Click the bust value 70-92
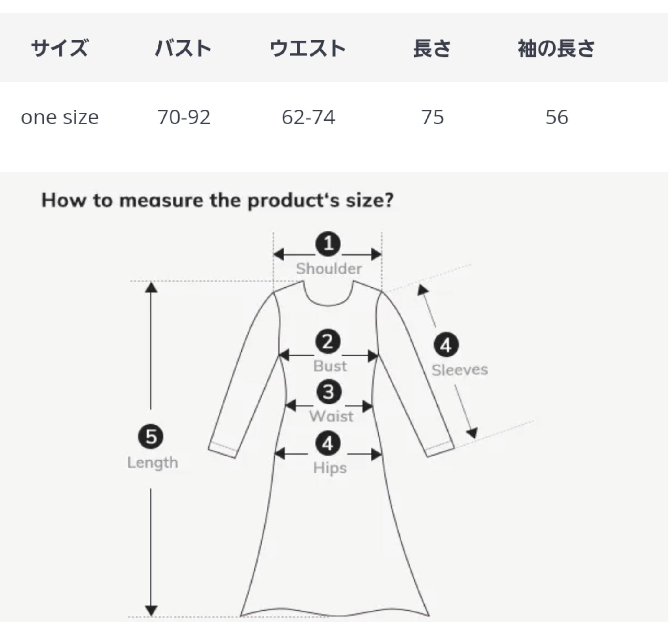 tap(184, 117)
